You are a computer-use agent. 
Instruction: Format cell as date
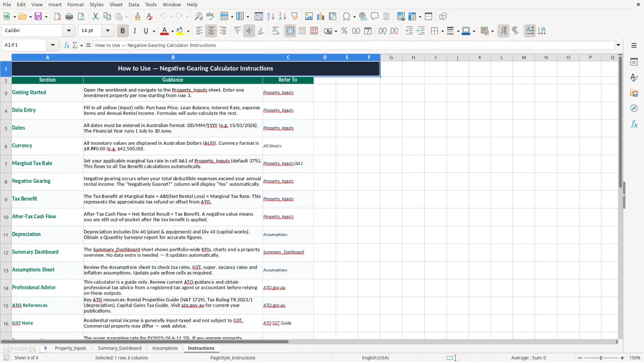(368, 31)
